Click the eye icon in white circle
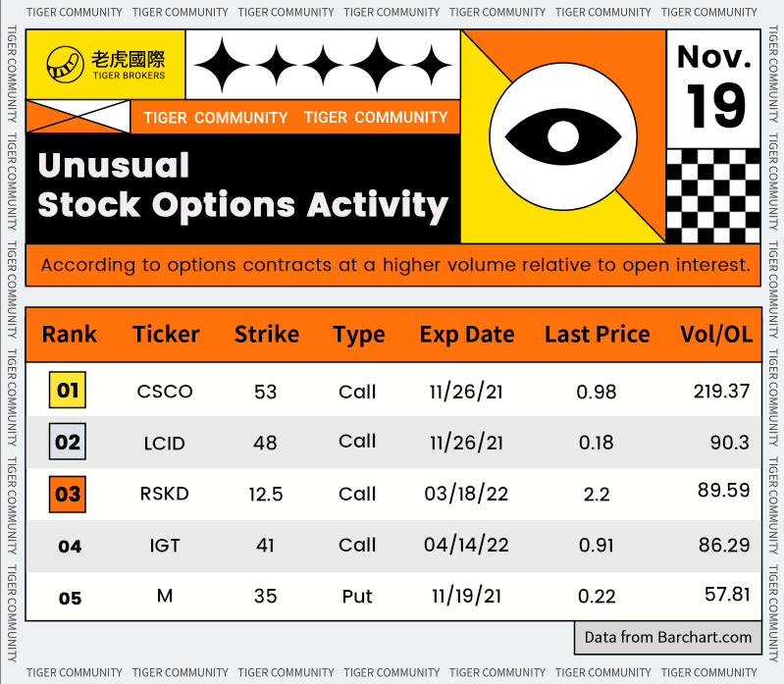784x684 pixels. [x=562, y=136]
